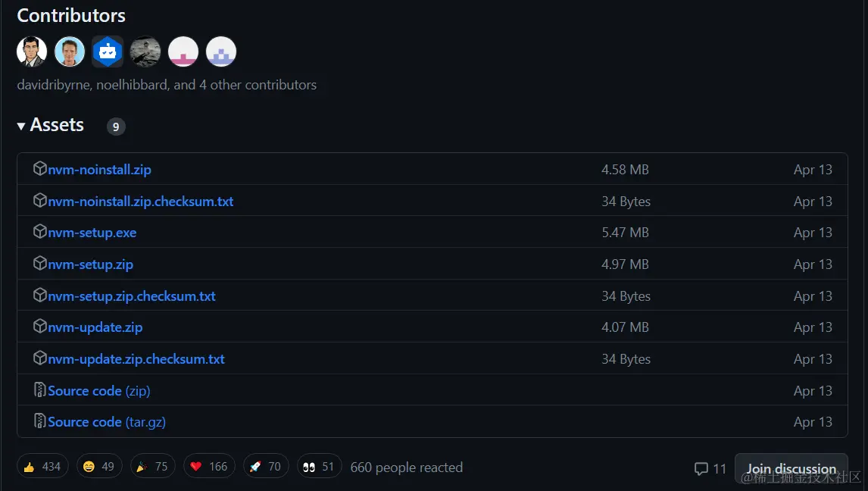Screen dimensions: 868x491
Task: Toggle the eyes reaction 51
Action: coord(320,466)
